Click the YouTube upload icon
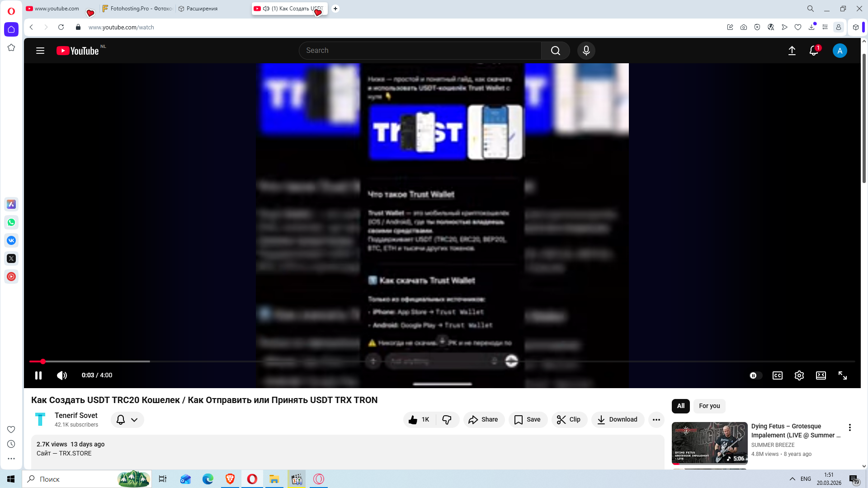This screenshot has width=868, height=488. click(792, 51)
